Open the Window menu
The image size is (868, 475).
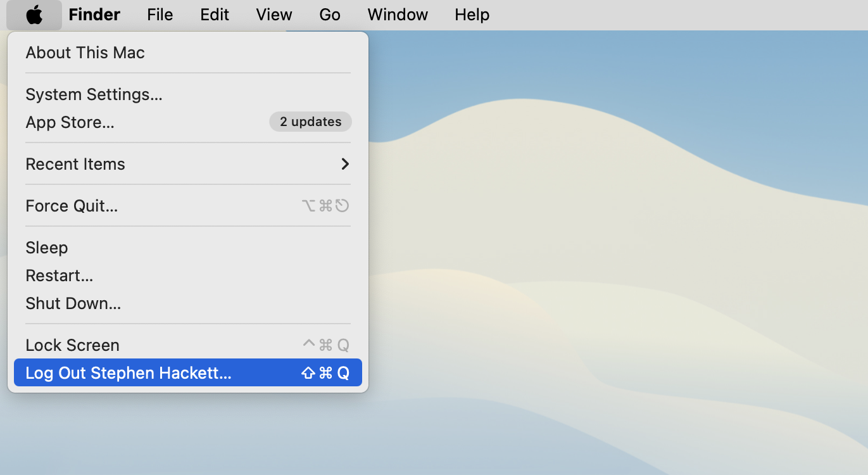click(398, 15)
